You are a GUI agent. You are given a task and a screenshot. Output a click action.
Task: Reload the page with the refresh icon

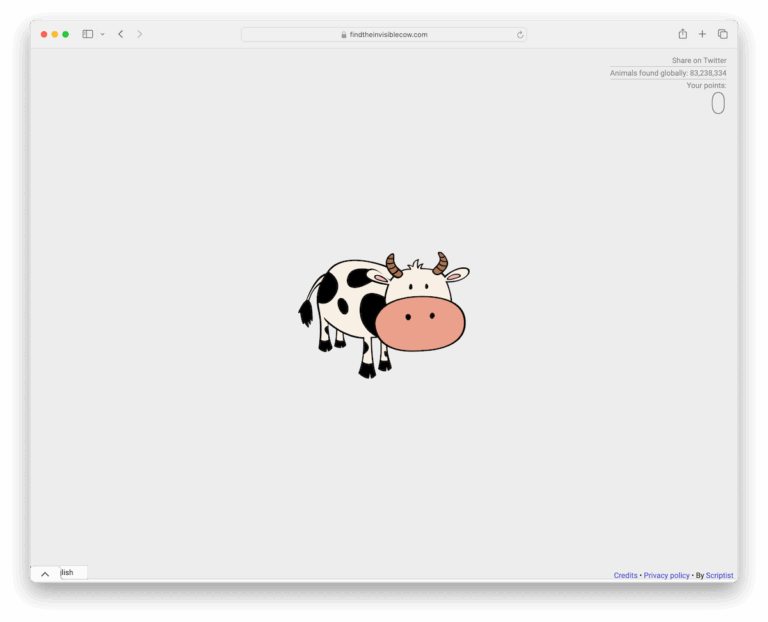(520, 35)
